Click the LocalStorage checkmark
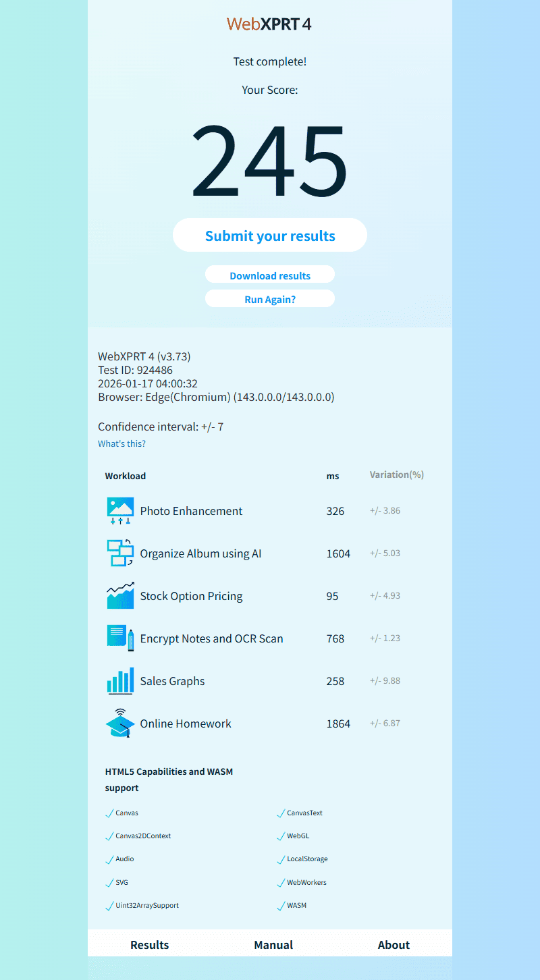Viewport: 540px width, 980px height. coord(281,860)
